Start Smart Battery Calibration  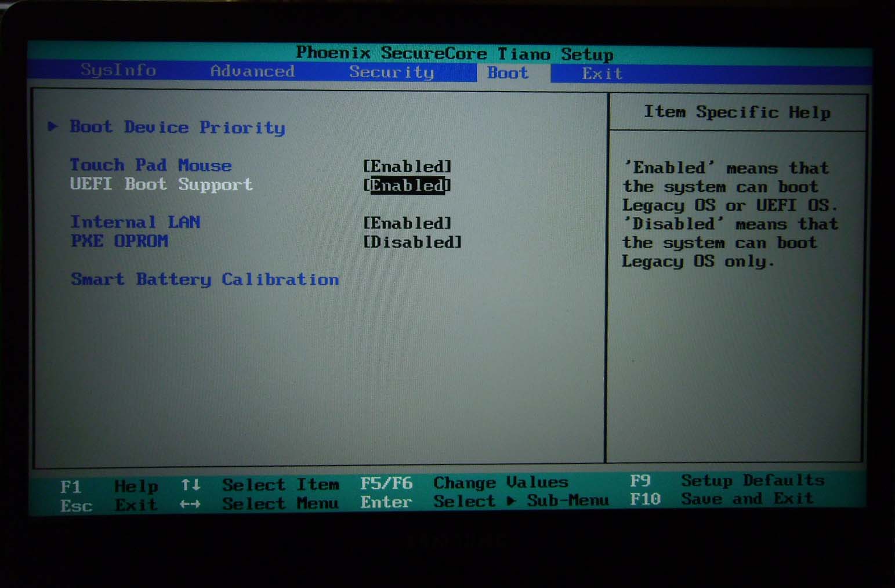pos(205,280)
